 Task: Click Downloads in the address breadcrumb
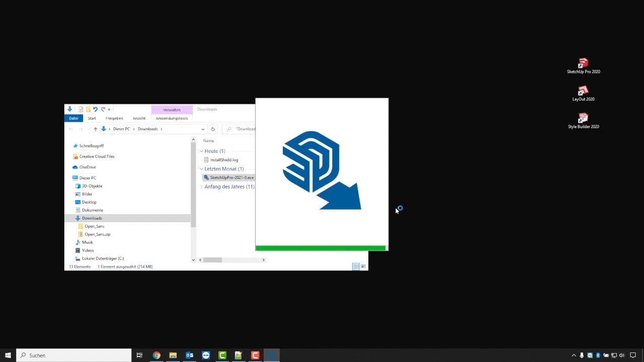[147, 129]
